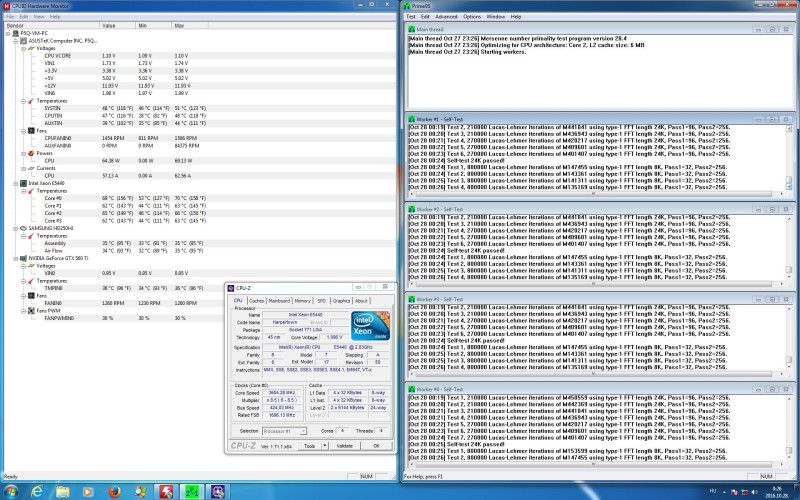Viewport: 800px width, 500px height.
Task: Open the Tools dropdown arrow in CPU-Z
Action: coord(324,446)
